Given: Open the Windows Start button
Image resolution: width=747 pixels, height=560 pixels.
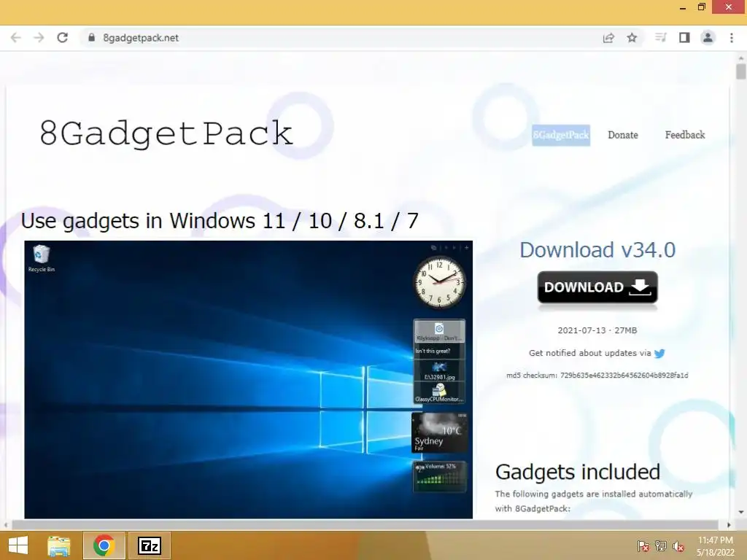Looking at the screenshot, I should pos(18,545).
